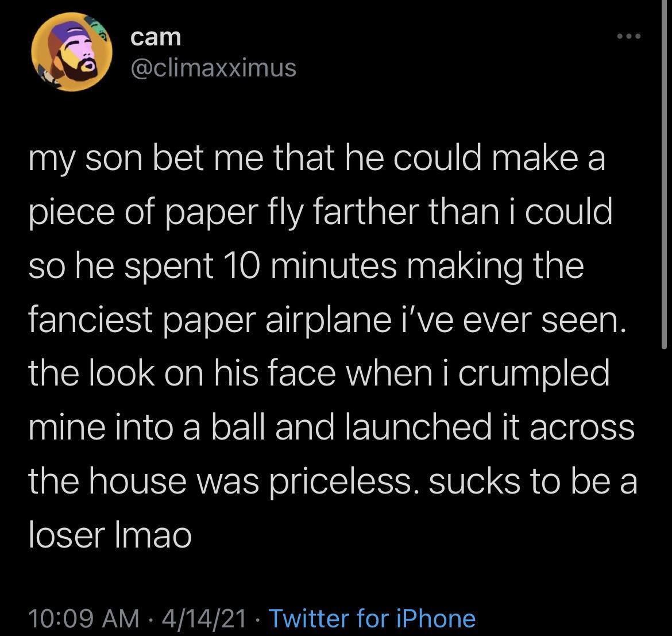
Task: Select the @climaxximus handle
Action: [x=213, y=67]
